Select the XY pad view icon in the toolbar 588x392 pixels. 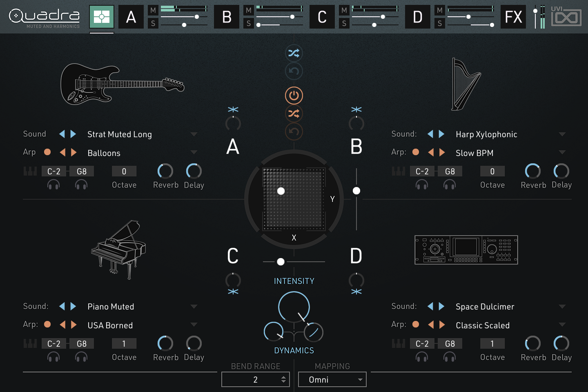(x=101, y=17)
